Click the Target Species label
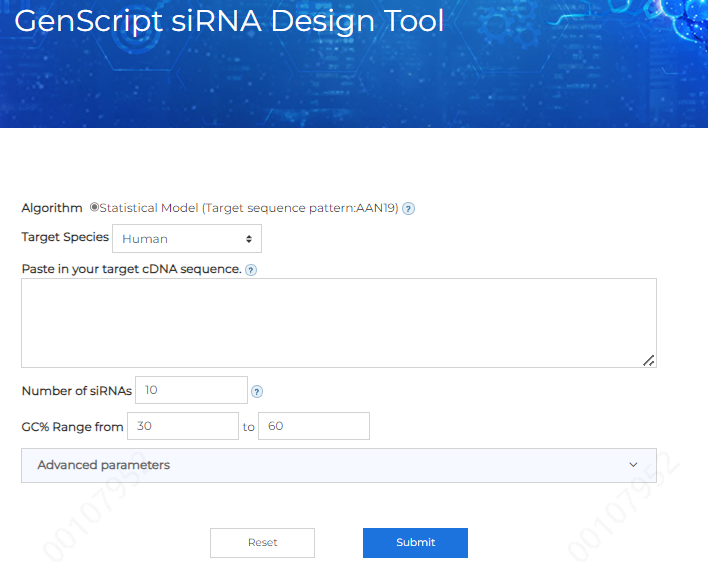Screen dimensions: 708x569 [65, 238]
